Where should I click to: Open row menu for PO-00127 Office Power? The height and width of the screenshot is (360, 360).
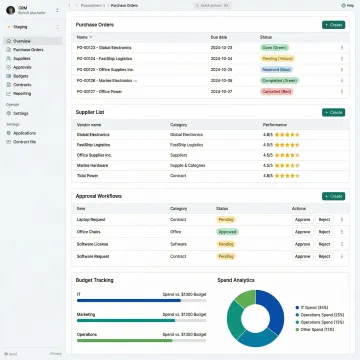coord(342,91)
